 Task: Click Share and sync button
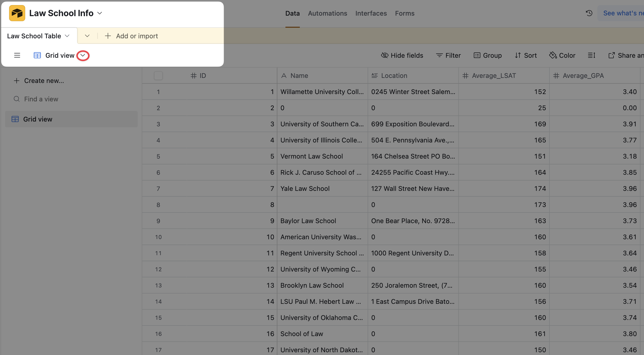[x=626, y=55]
